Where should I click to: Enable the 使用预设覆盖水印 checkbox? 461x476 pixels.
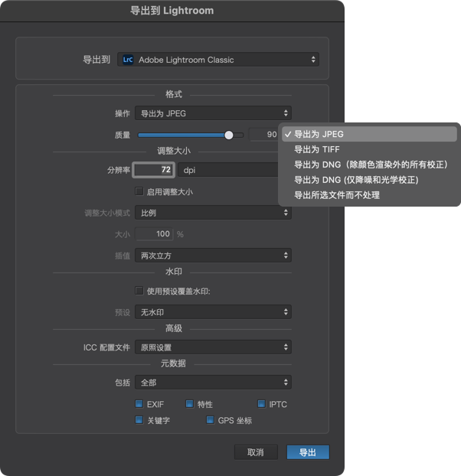(x=139, y=291)
